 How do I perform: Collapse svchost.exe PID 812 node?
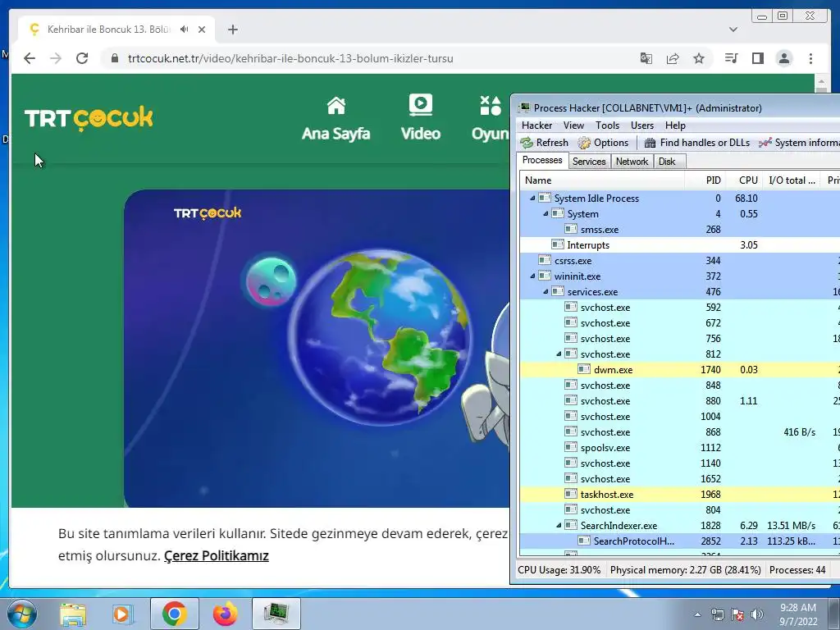coord(559,354)
